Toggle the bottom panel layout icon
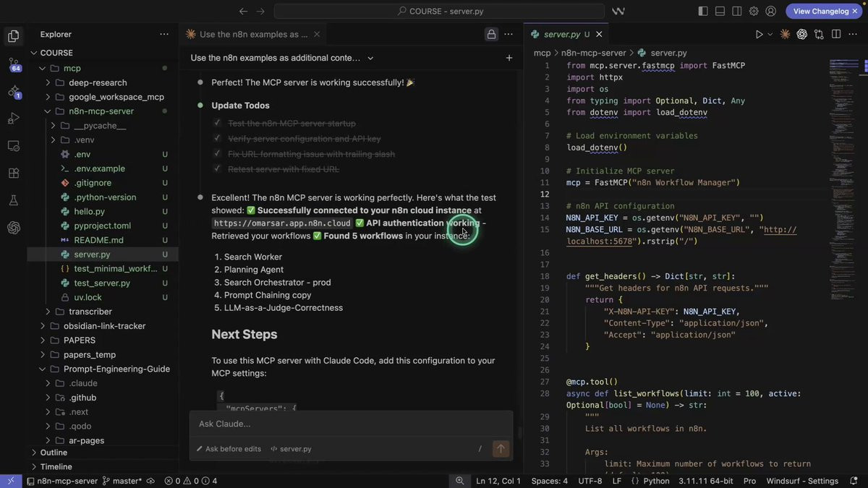Image resolution: width=868 pixels, height=488 pixels. [720, 11]
